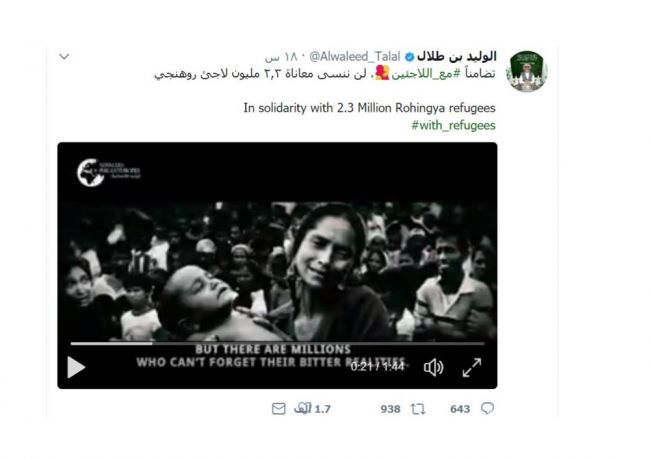Open the Arabic display name الوليد بن طلال
This screenshot has height=459, width=650.
coord(456,56)
